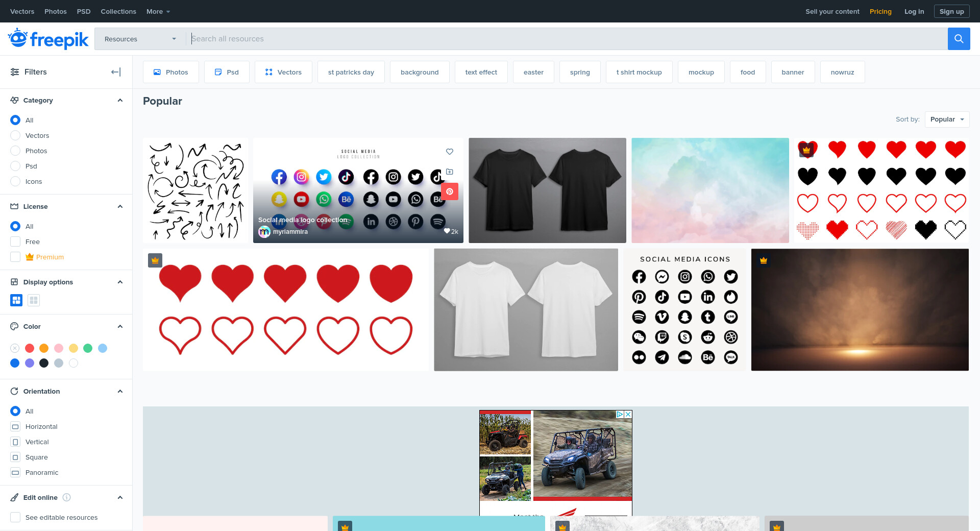Open the Sort by Popular dropdown

click(947, 119)
